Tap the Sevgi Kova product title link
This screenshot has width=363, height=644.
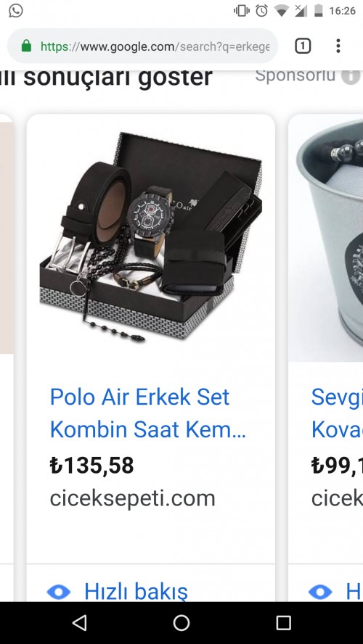pyautogui.click(x=337, y=413)
